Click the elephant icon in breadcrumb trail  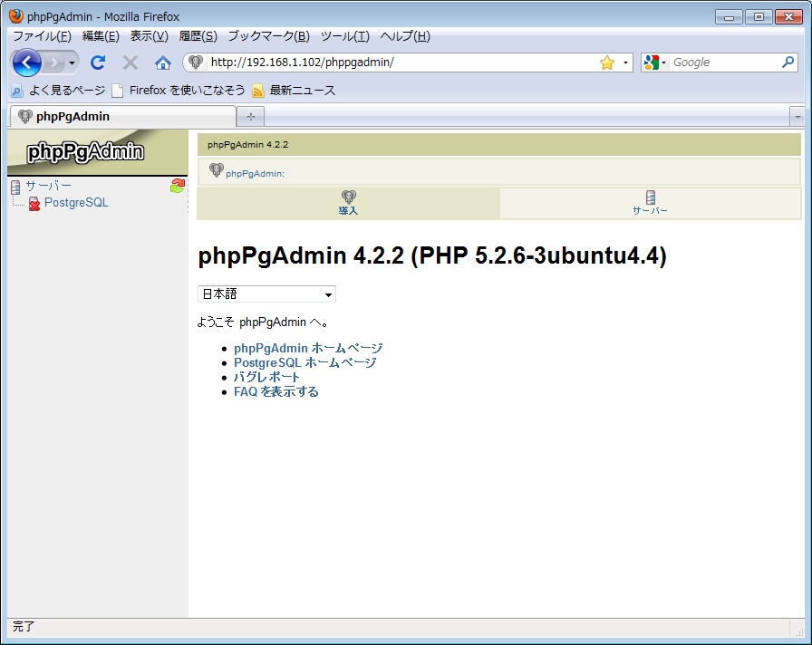click(216, 169)
